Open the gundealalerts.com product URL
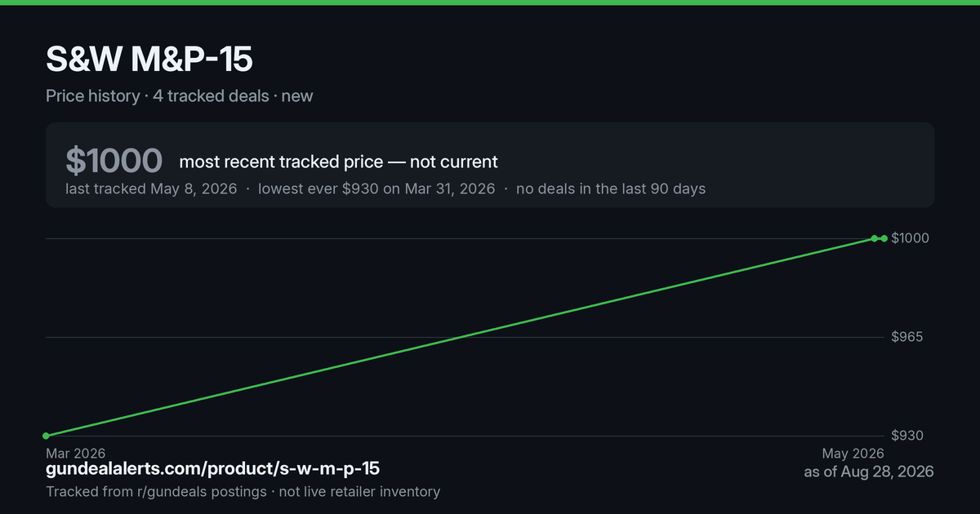This screenshot has width=980, height=514. pos(212,469)
